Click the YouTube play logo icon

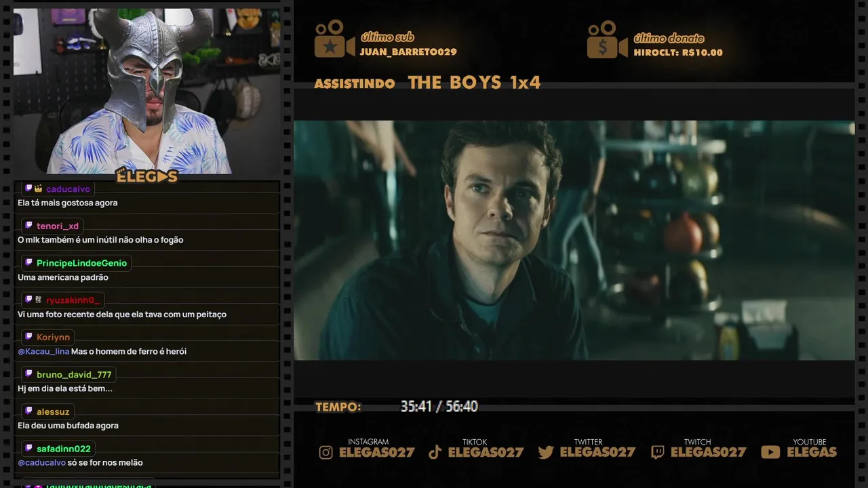[770, 452]
